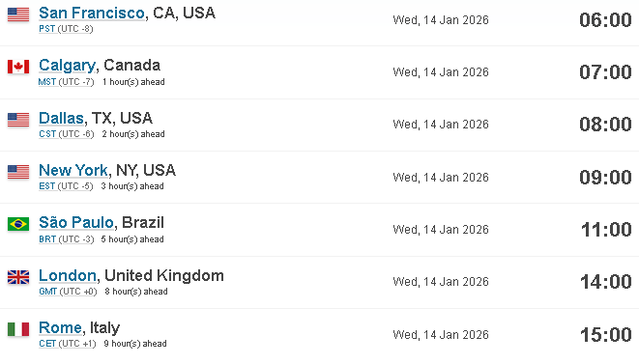
Task: Click the MST time zone link
Action: pyautogui.click(x=46, y=82)
